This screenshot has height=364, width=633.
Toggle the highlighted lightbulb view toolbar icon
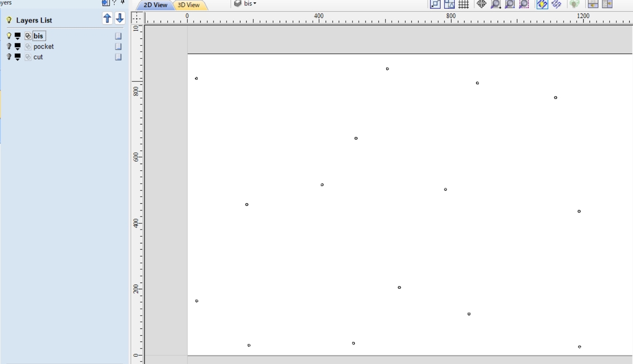click(x=542, y=4)
